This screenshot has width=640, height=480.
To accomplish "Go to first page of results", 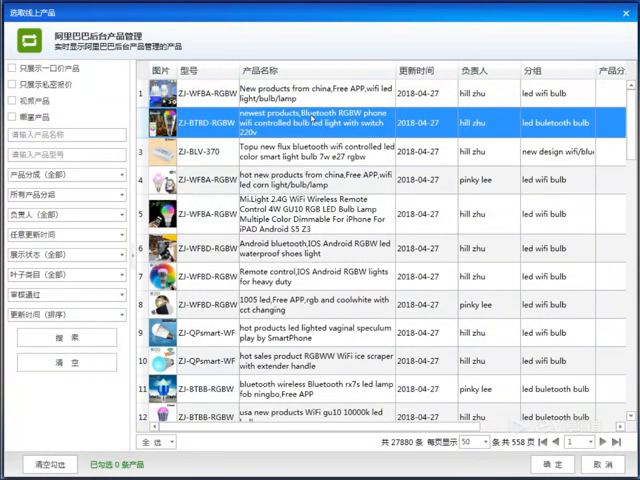I will pyautogui.click(x=542, y=442).
